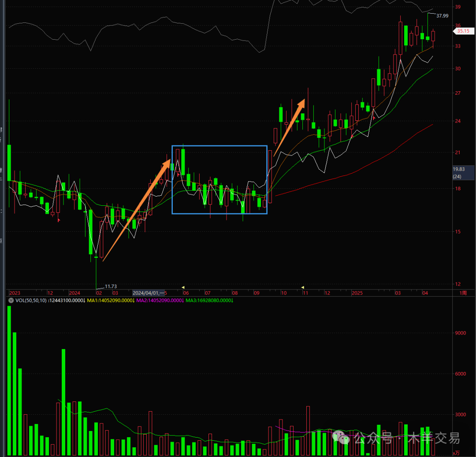Select the magenta MA2:14052090 volume average label
Screen dimensions: 476x457
coord(160,301)
